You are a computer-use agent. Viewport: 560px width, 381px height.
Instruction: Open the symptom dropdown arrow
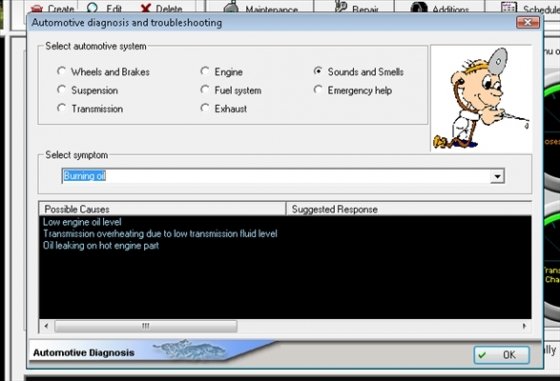(x=497, y=176)
